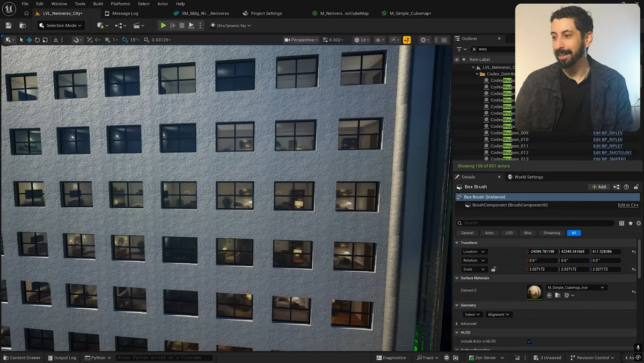Click the favorites star icon in Details
The width and height of the screenshot is (644, 363).
631,223
